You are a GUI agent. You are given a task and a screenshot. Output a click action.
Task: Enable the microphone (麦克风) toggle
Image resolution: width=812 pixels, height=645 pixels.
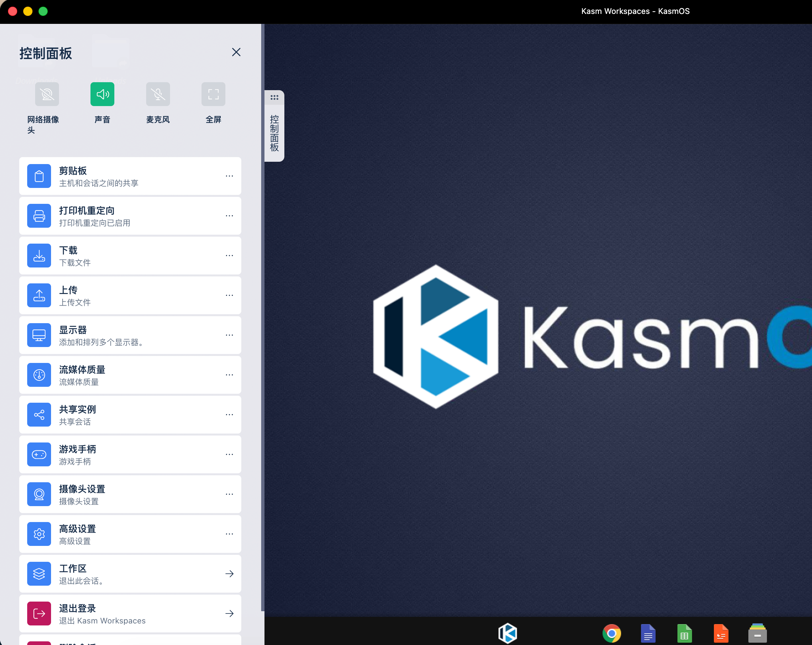point(158,94)
